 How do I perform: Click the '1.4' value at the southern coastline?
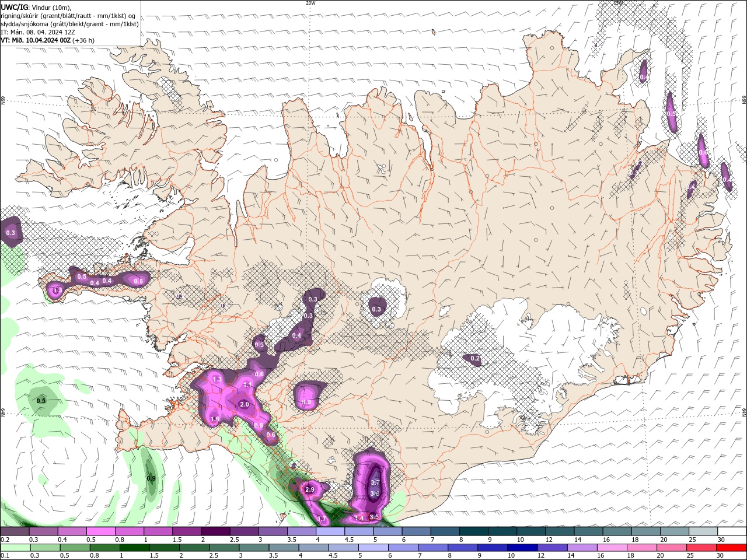tap(359, 518)
